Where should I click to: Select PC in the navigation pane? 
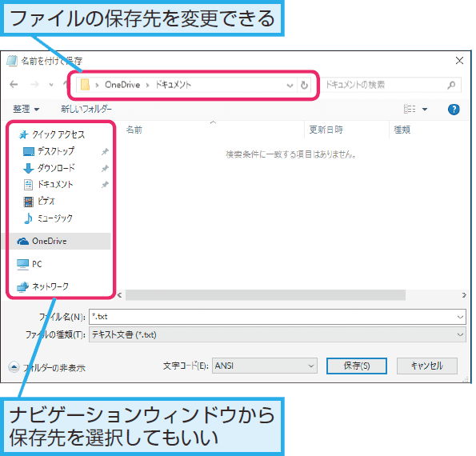tap(37, 264)
